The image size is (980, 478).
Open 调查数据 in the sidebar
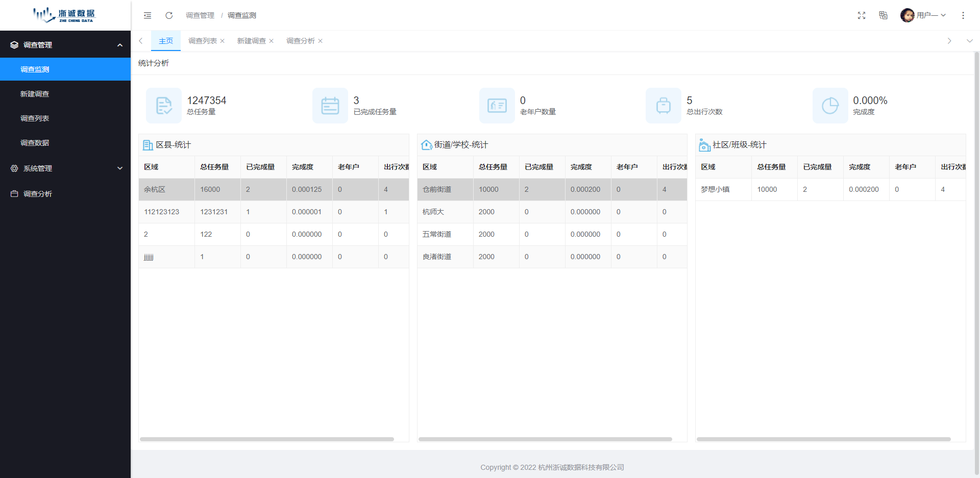(35, 143)
